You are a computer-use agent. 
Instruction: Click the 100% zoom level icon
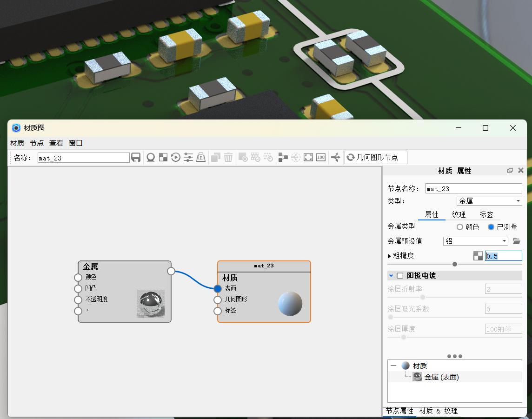tap(320, 157)
